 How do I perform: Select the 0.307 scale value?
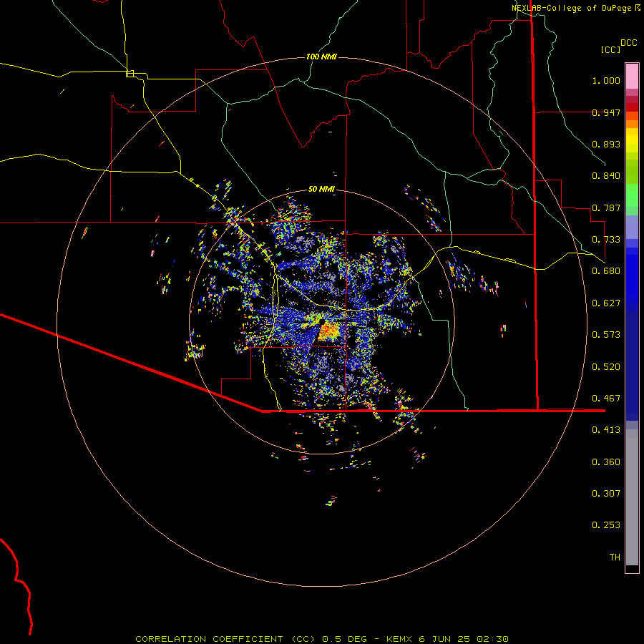606,494
